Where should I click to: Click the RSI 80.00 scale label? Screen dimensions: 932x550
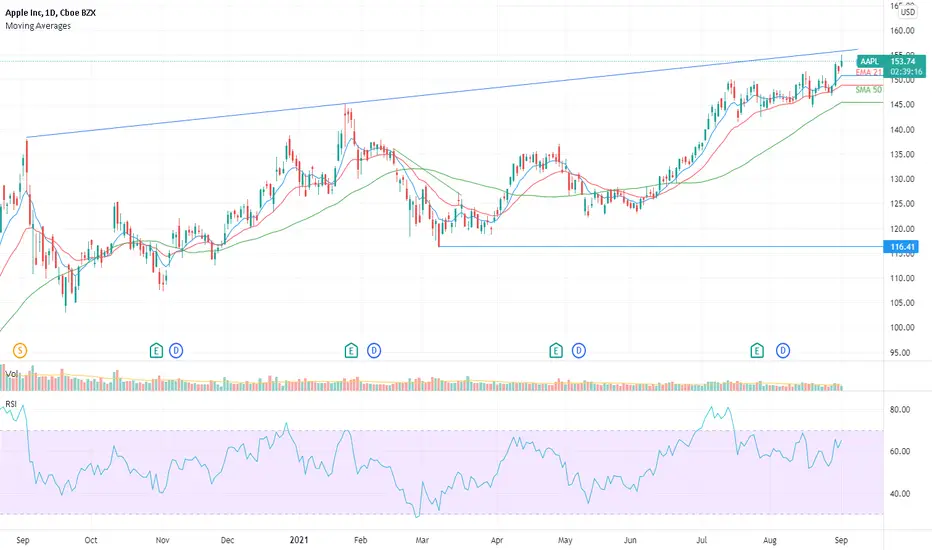[x=900, y=410]
